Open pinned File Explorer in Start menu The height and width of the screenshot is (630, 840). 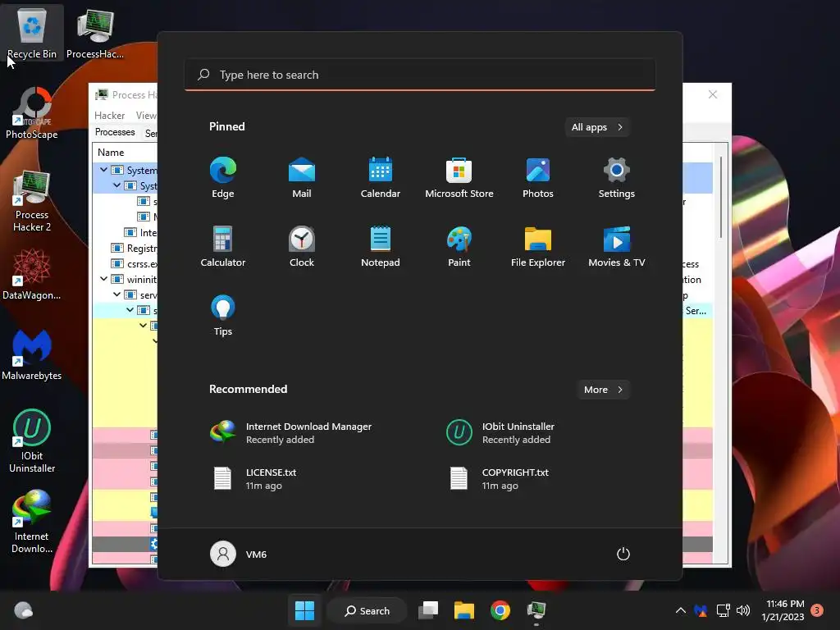click(538, 246)
